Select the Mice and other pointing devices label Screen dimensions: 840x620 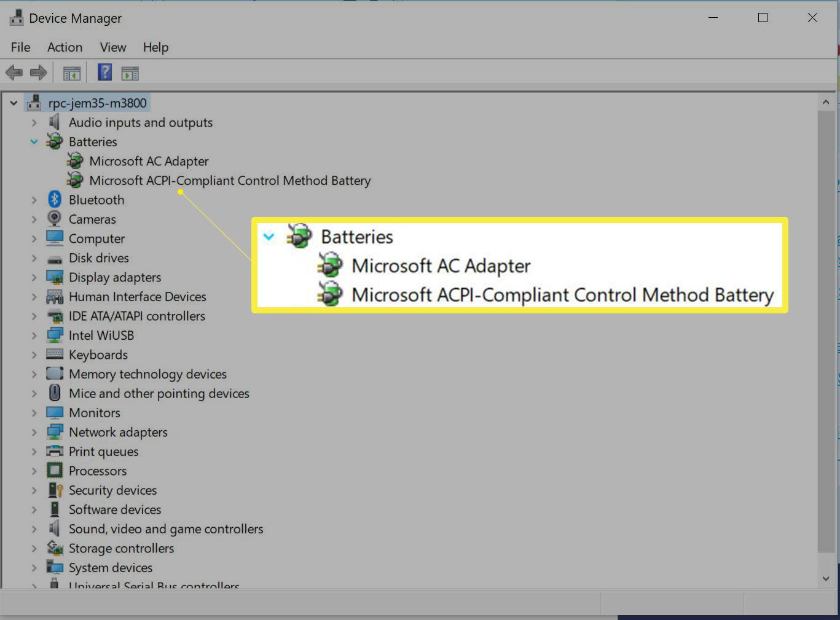click(x=159, y=393)
